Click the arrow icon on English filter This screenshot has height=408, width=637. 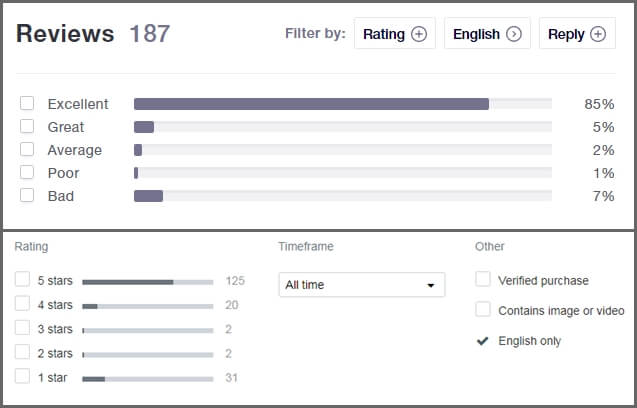coord(514,34)
